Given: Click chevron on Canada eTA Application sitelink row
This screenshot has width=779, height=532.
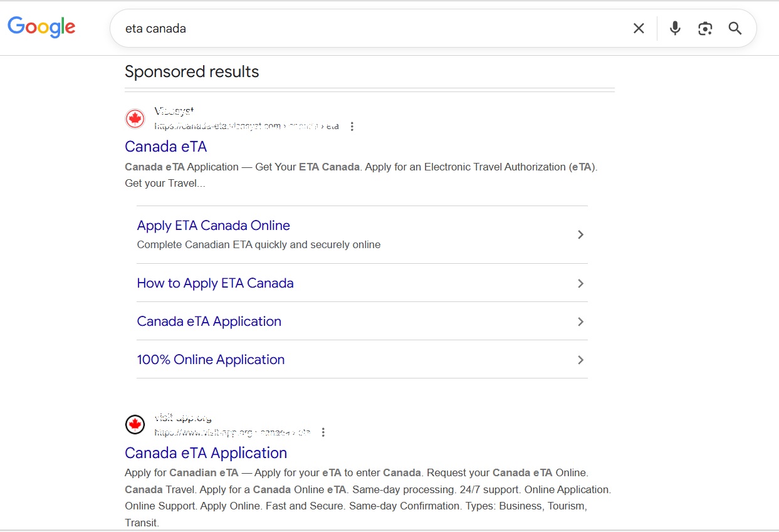Looking at the screenshot, I should coord(580,321).
